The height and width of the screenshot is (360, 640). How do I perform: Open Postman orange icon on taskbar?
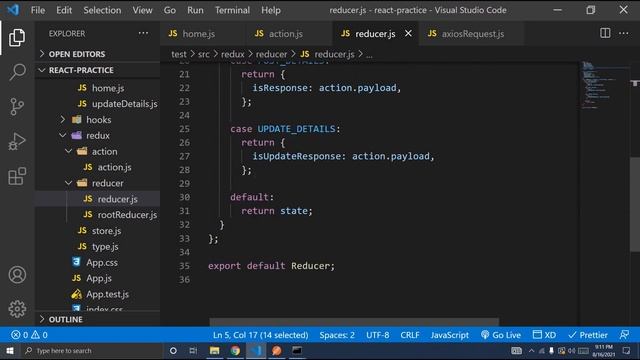(277, 351)
